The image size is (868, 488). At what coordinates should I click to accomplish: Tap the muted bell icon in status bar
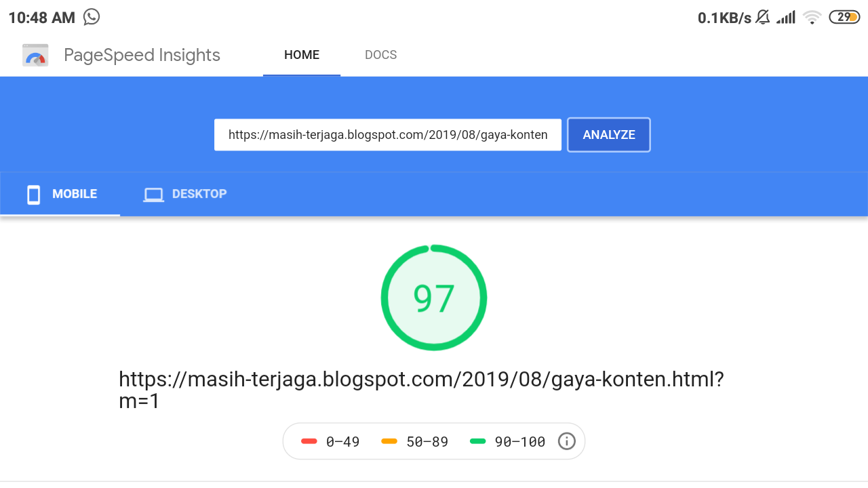[x=763, y=18]
